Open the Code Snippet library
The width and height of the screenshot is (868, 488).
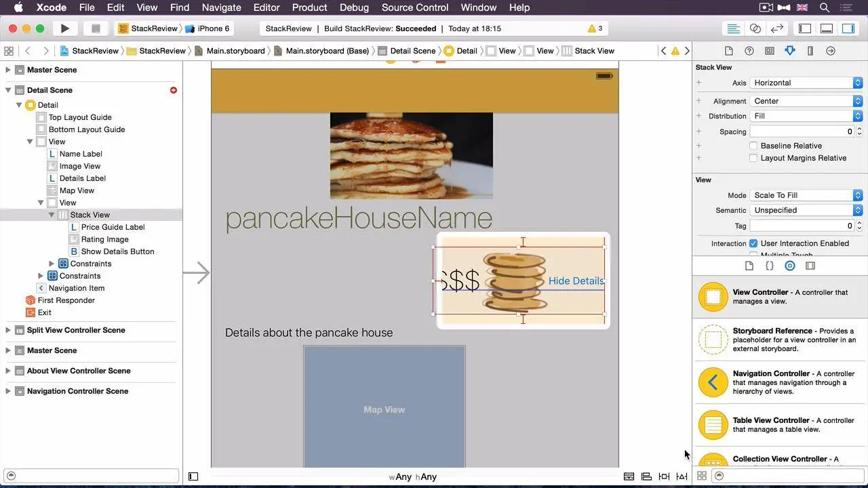[769, 266]
